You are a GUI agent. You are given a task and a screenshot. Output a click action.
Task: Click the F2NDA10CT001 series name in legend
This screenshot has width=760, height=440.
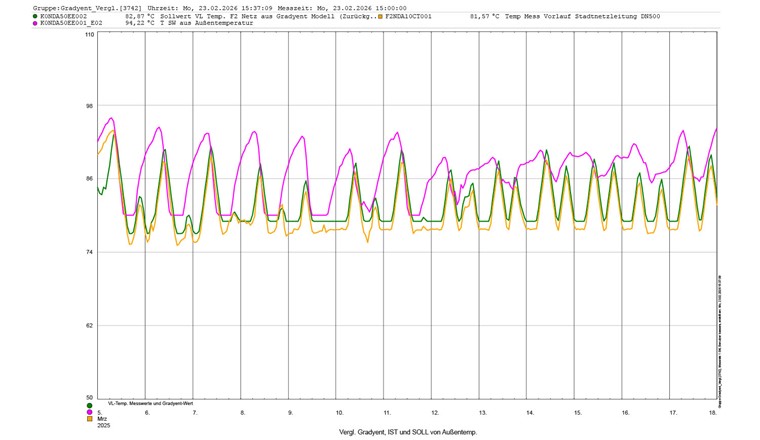[409, 17]
